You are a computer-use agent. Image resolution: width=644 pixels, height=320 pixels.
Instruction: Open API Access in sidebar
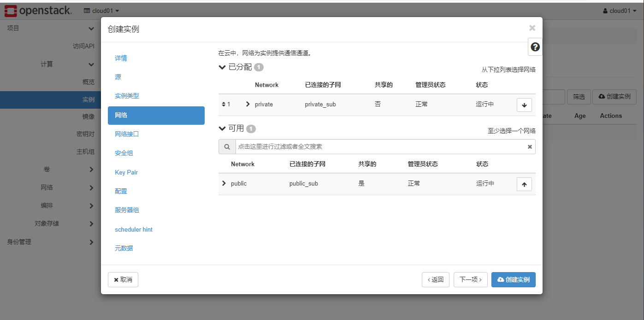tap(83, 46)
